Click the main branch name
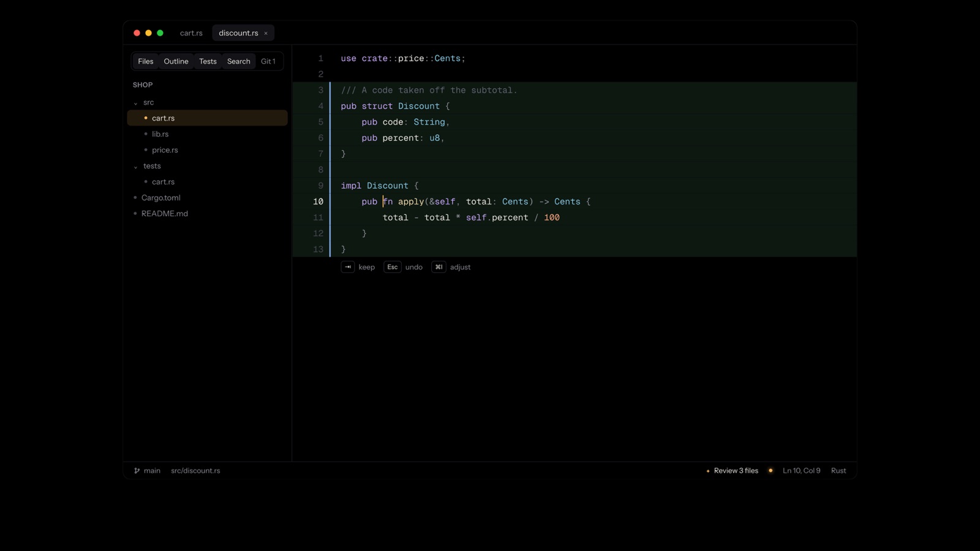 152,471
